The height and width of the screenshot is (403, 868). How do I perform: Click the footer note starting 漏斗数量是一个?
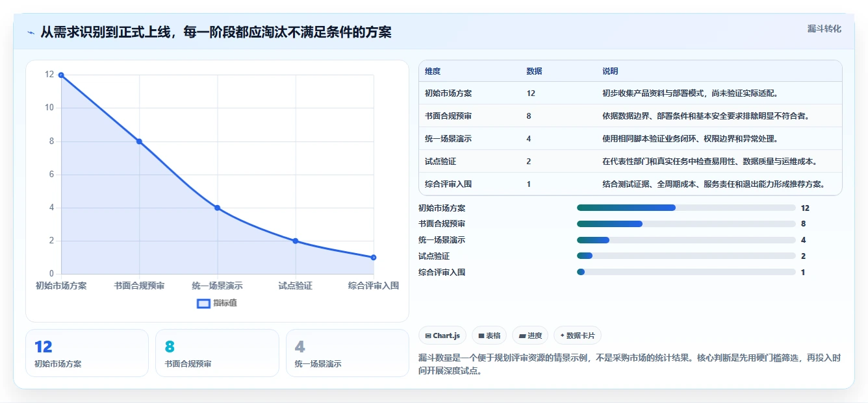630,365
